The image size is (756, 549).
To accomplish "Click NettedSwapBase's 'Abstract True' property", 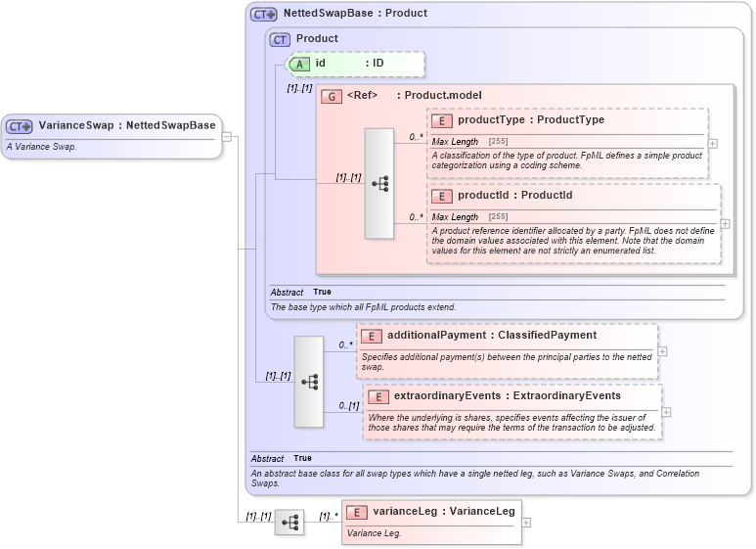I will coord(281,458).
